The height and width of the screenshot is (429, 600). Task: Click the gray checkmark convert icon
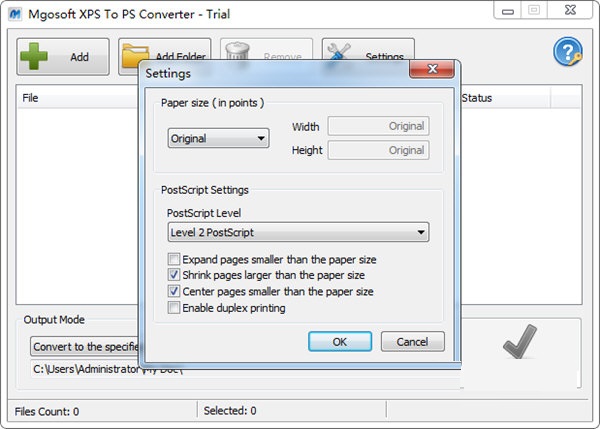pyautogui.click(x=520, y=341)
